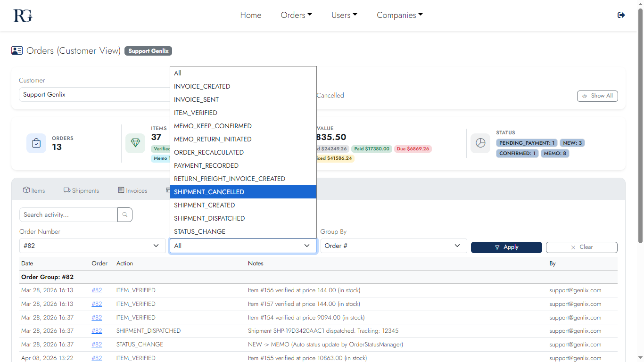Expand the Order Number dropdown
This screenshot has width=644, height=362.
[92, 246]
